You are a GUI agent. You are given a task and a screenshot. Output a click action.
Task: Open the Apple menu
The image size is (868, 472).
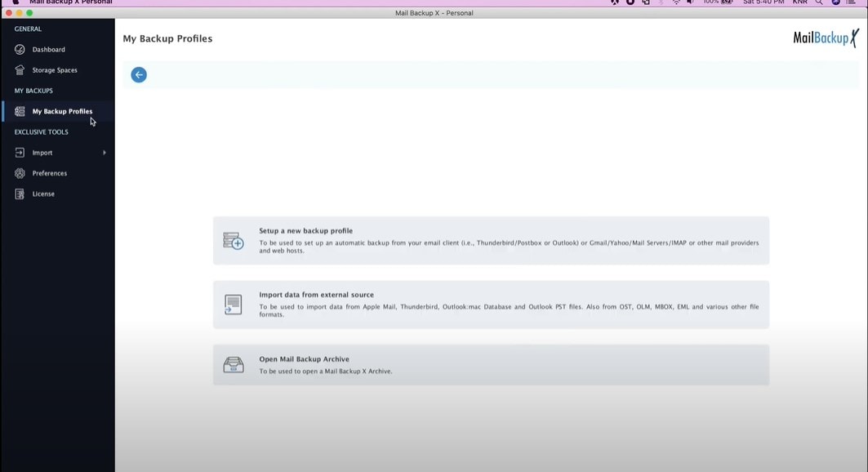[x=16, y=2]
